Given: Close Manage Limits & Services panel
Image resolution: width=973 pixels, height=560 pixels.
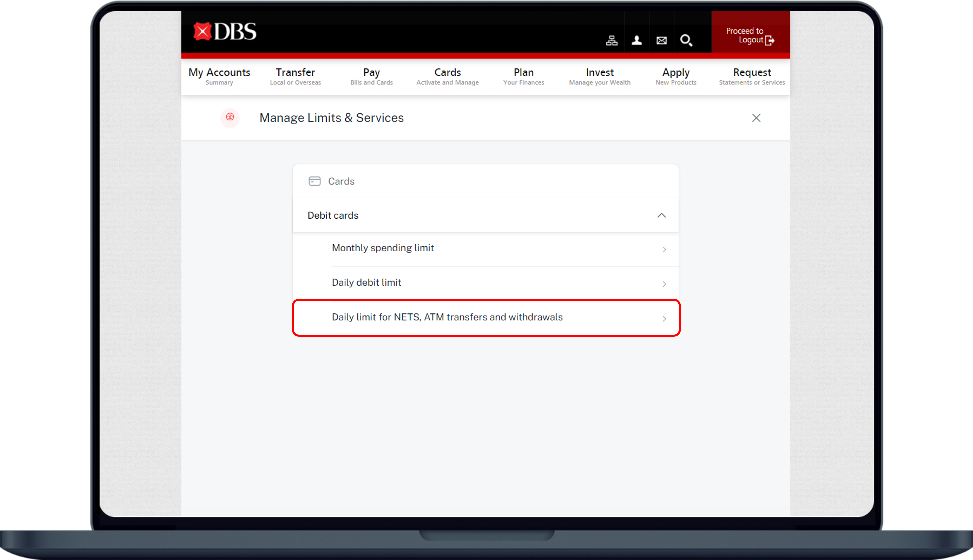Looking at the screenshot, I should pyautogui.click(x=756, y=118).
